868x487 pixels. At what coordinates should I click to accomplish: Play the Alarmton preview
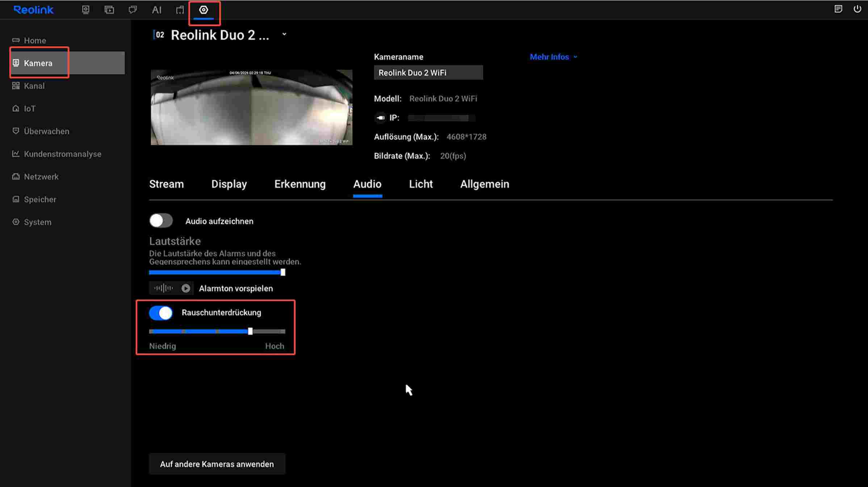[x=186, y=288]
